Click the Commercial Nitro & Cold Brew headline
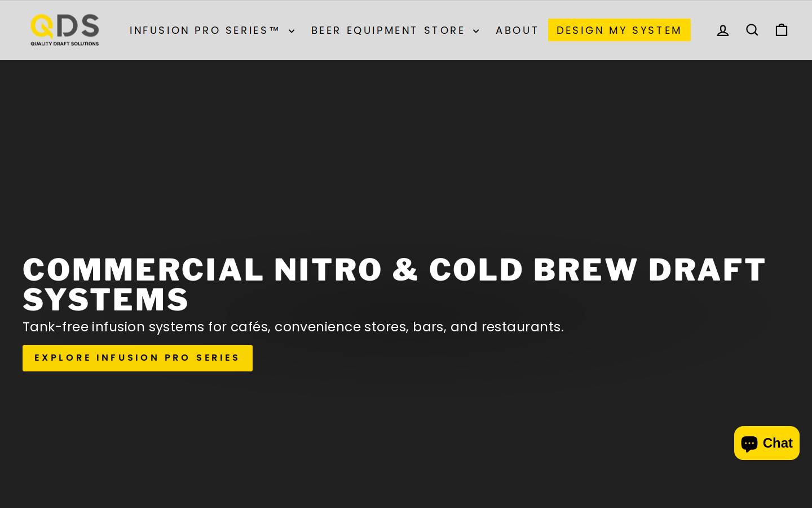Image resolution: width=812 pixels, height=508 pixels. (394, 284)
